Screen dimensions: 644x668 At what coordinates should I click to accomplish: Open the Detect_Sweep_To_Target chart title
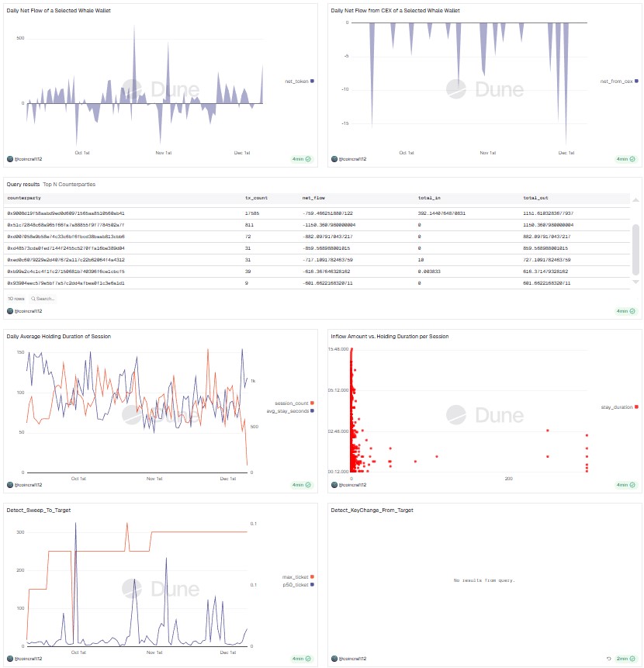(x=39, y=511)
